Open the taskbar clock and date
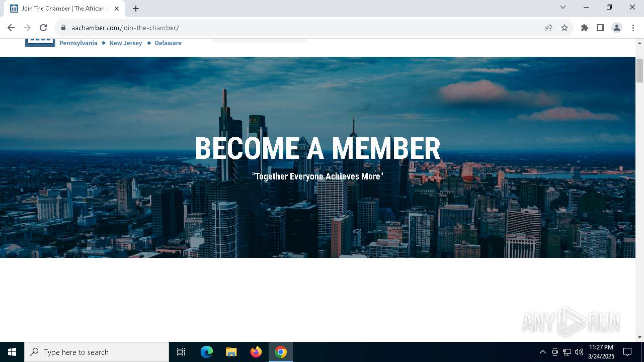 [x=601, y=352]
